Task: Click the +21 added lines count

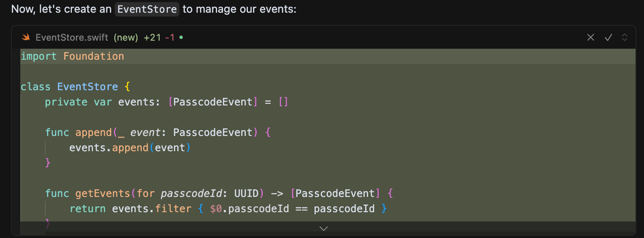Action: [152, 38]
